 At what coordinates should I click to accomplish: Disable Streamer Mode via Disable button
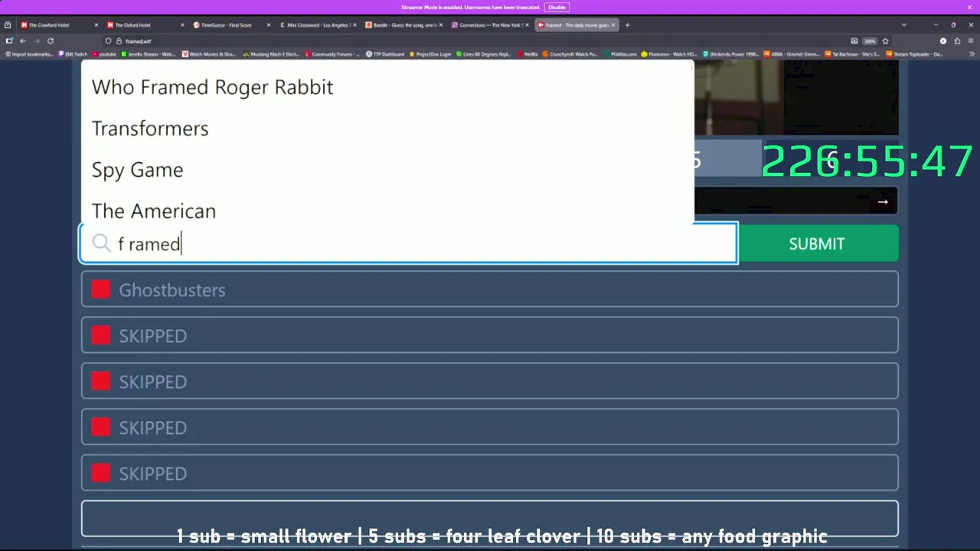(557, 7)
